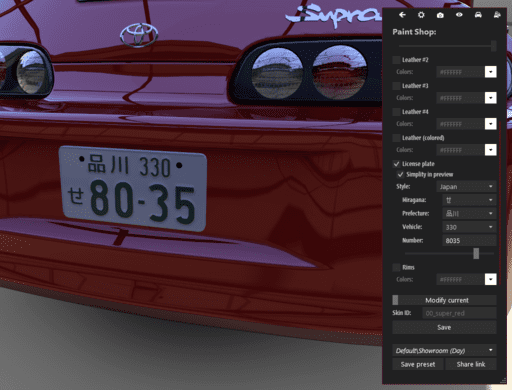This screenshot has height=390, width=512.
Task: Click the car icon in toolbar
Action: 478,15
